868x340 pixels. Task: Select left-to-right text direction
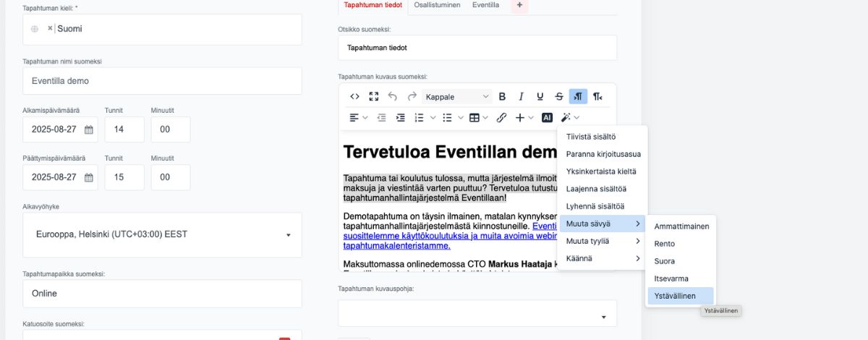click(578, 96)
